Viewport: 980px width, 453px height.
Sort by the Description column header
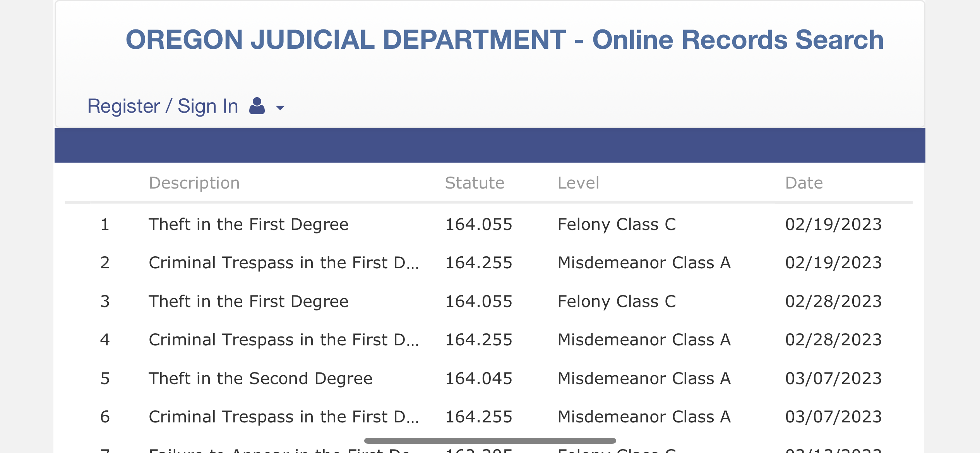194,183
